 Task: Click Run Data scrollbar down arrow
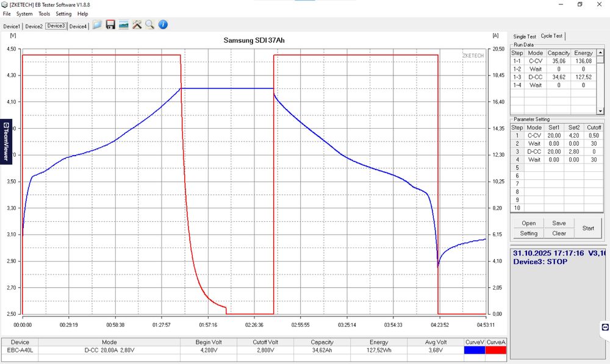coord(600,111)
